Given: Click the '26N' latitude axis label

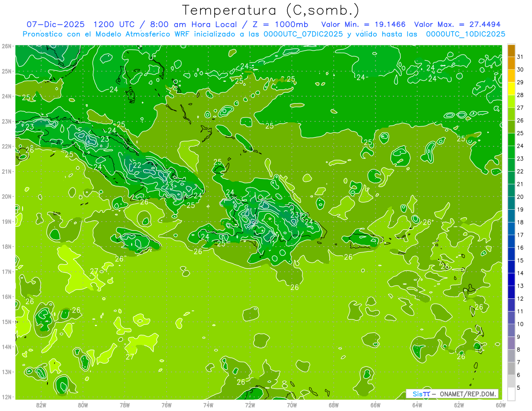Looking at the screenshot, I should click(6, 46).
